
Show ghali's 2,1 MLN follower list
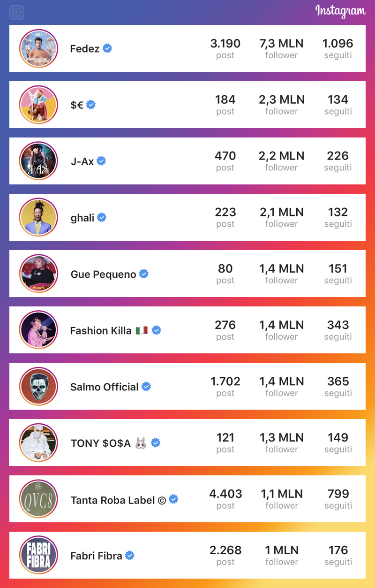(281, 217)
